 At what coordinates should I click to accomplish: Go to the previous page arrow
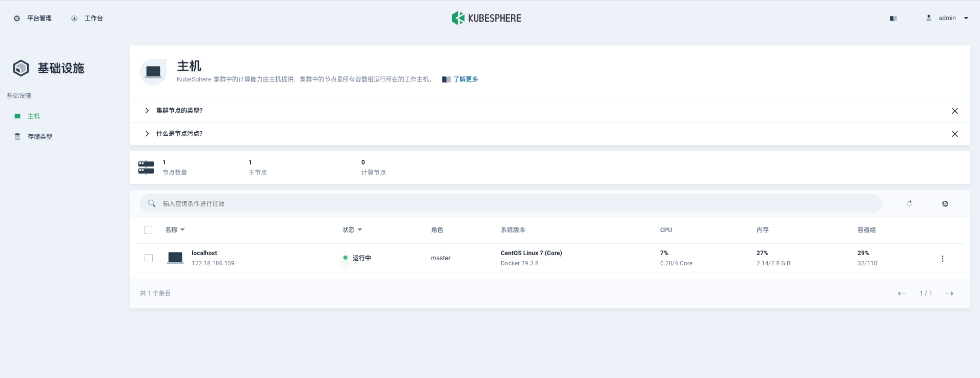902,293
